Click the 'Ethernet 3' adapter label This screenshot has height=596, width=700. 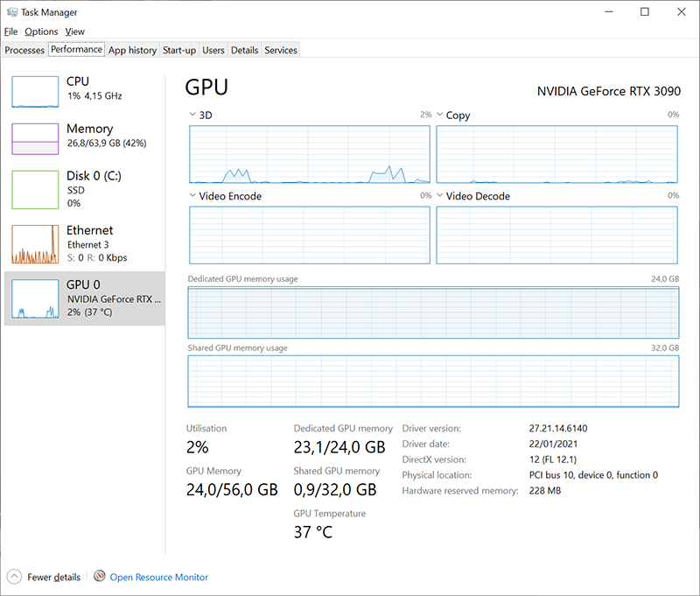point(88,245)
